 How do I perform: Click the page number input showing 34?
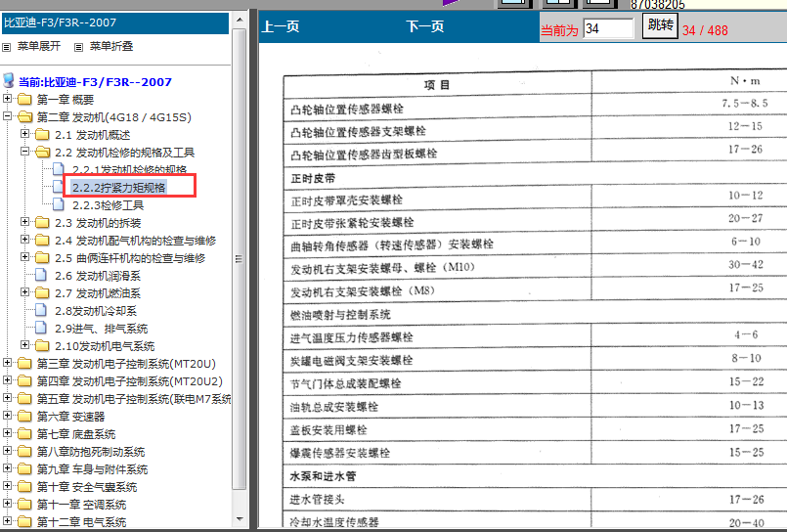pos(608,28)
